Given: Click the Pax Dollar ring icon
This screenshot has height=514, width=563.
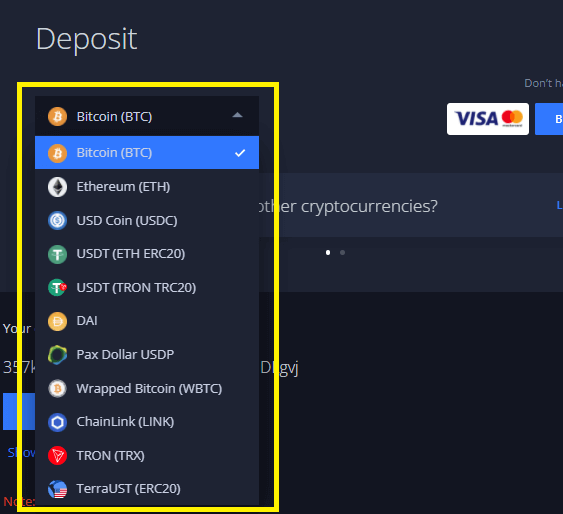Looking at the screenshot, I should 57,355.
